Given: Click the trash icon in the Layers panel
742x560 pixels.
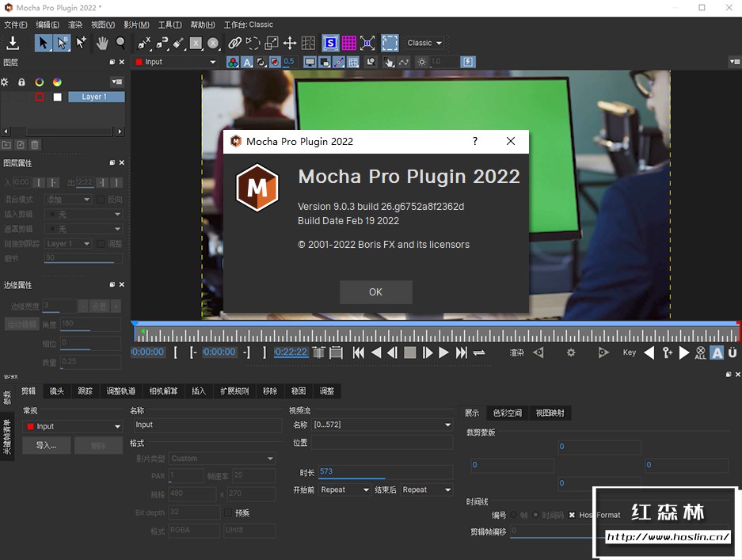Looking at the screenshot, I should (x=34, y=145).
